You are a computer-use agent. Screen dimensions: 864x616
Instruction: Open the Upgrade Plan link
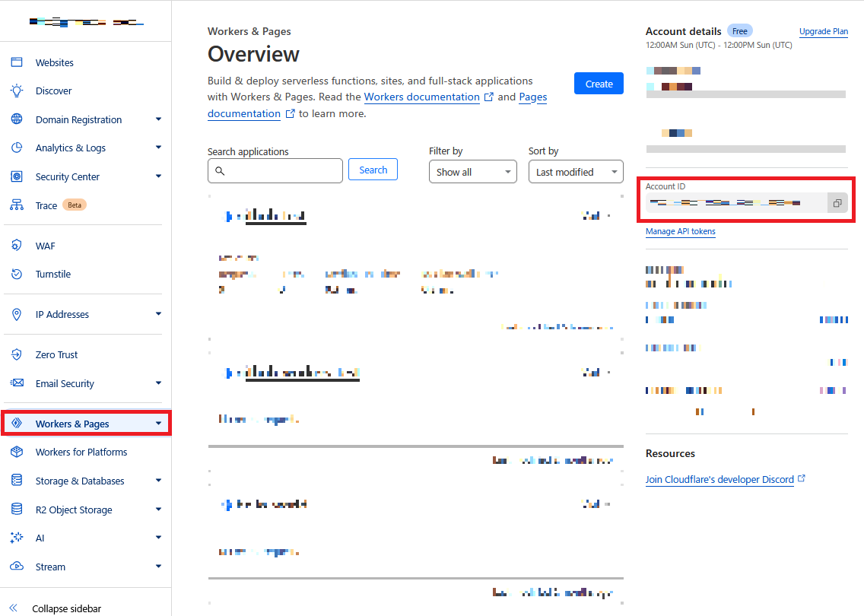(x=824, y=31)
